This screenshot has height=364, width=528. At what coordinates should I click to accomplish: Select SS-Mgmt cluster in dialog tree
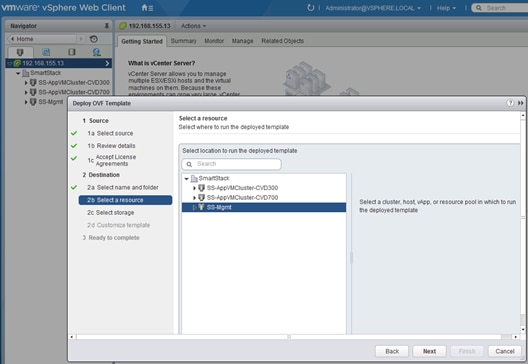point(264,207)
